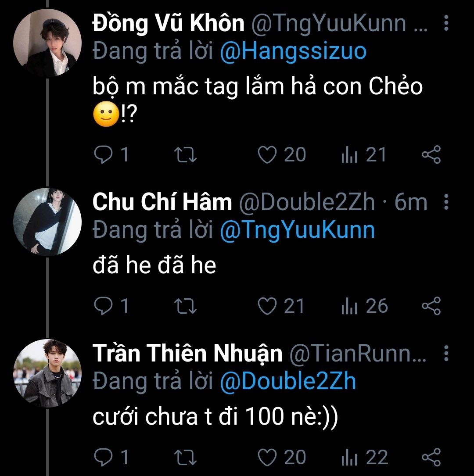Go to the @Double2Zh mention link
This screenshot has height=476, width=474.
click(287, 381)
